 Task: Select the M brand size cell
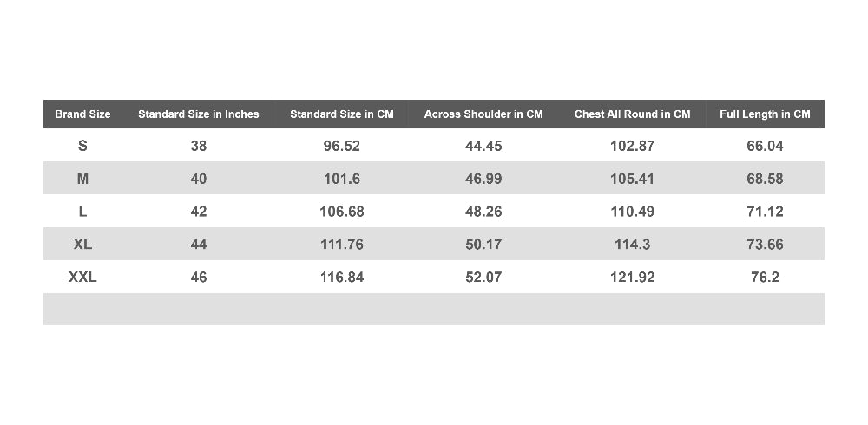point(82,178)
